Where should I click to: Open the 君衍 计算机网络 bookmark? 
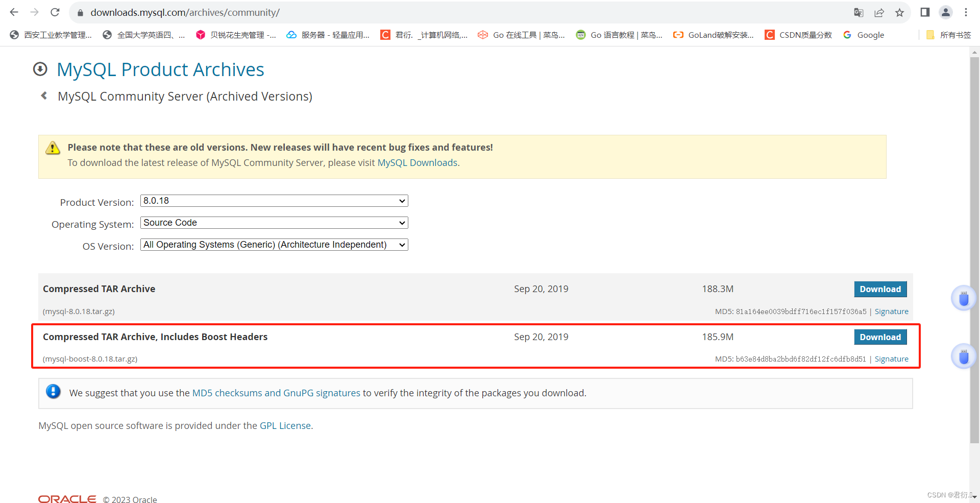[x=424, y=35]
